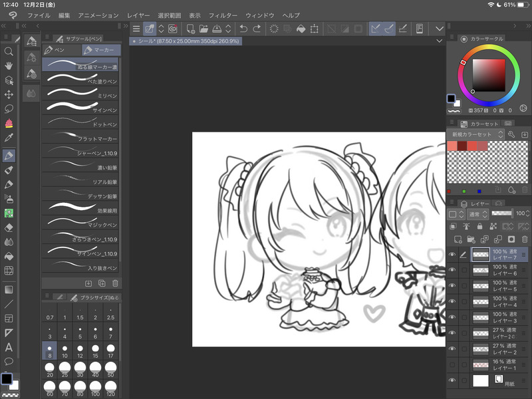Image resolution: width=532 pixels, height=399 pixels.
Task: Hide レイヤー 6 with eye icon
Action: [452, 270]
